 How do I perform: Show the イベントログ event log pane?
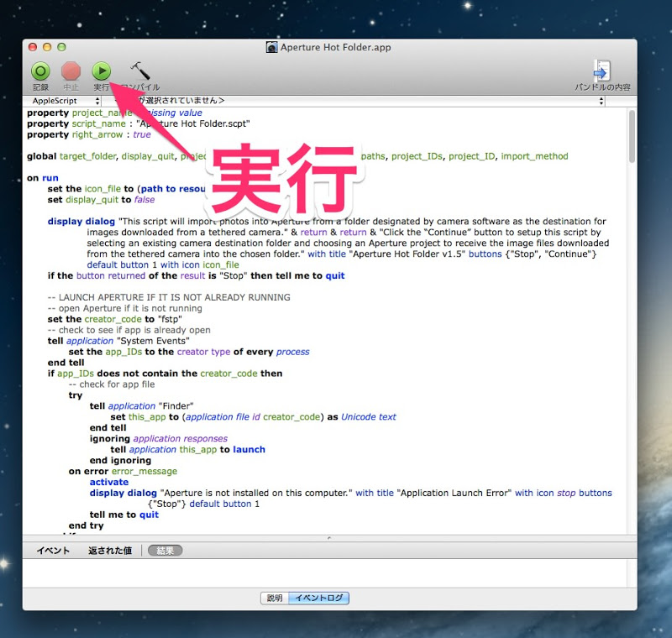319,598
